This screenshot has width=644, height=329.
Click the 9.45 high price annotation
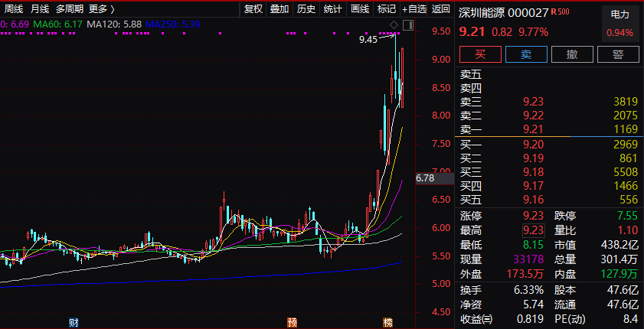coord(368,40)
